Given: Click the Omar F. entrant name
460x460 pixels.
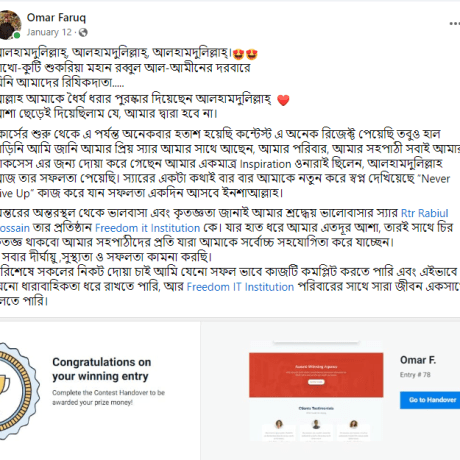Looking at the screenshot, I should coord(418,360).
